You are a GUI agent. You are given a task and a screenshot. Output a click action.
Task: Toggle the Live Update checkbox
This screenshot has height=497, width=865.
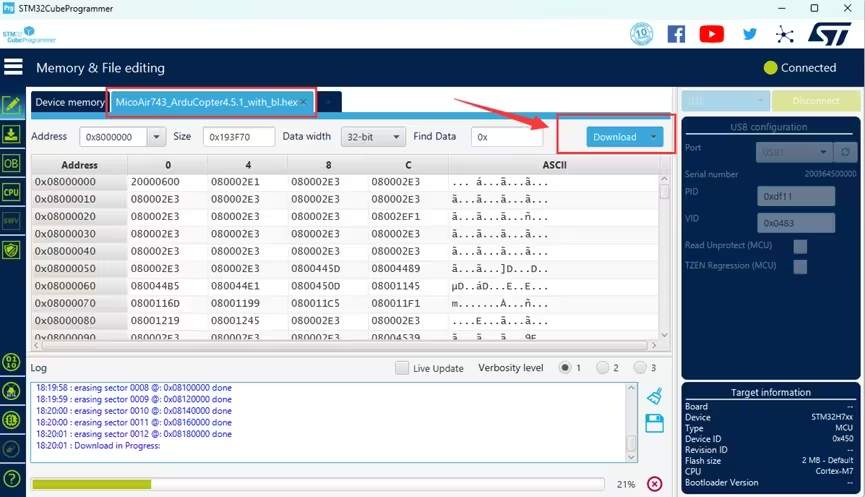point(402,368)
